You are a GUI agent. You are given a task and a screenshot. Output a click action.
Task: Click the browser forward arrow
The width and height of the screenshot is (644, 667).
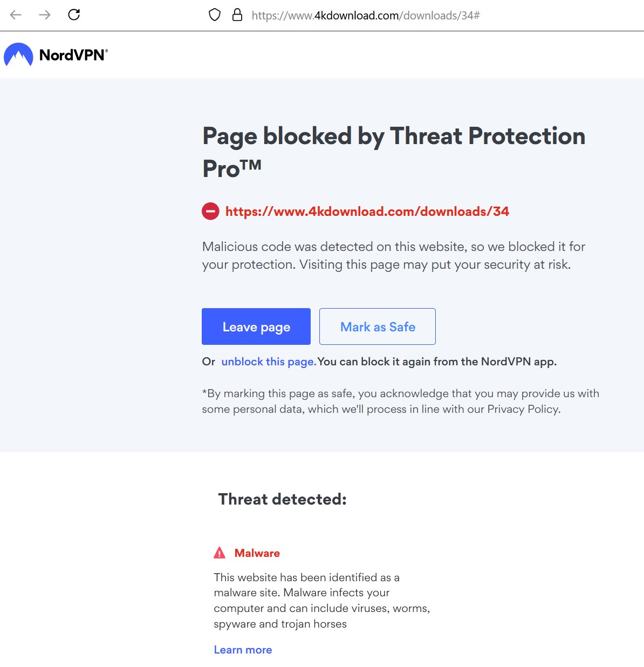click(x=45, y=15)
